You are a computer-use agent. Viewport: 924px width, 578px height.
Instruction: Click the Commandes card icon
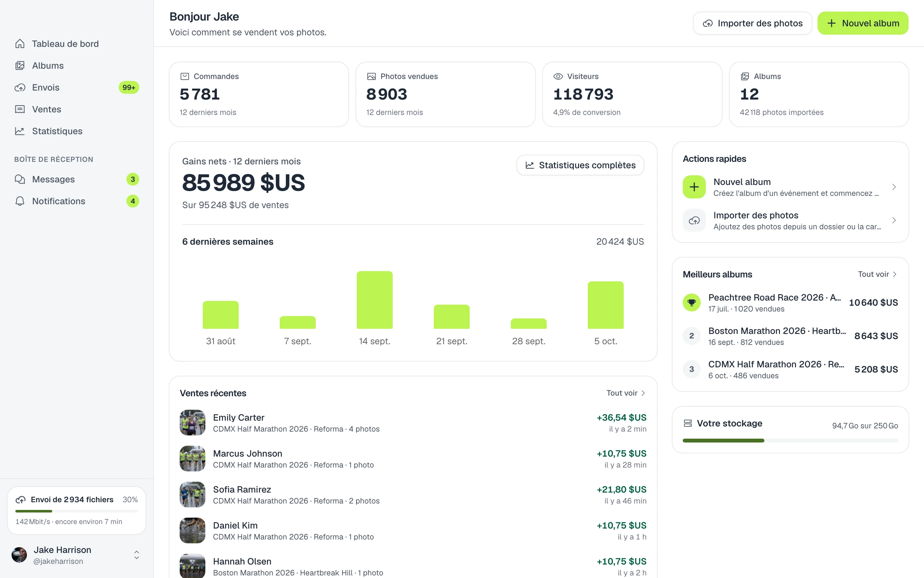[x=185, y=76]
